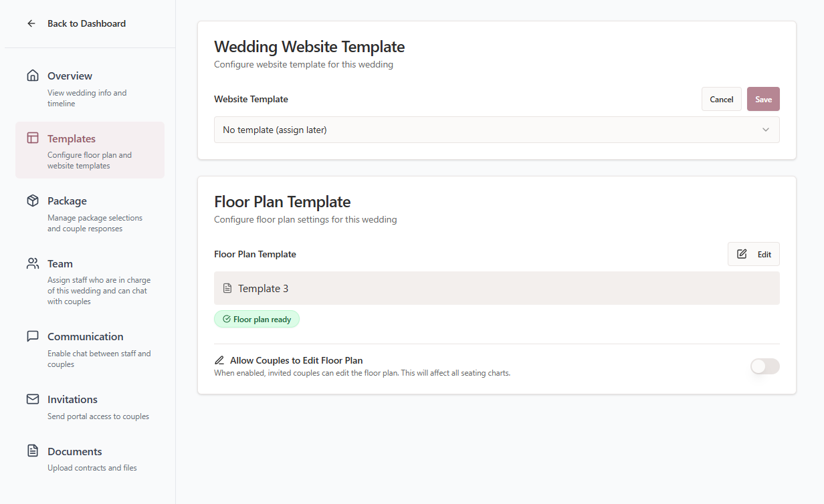Click the Floor plan ready badge
Viewport: 824px width, 504px height.
(257, 320)
